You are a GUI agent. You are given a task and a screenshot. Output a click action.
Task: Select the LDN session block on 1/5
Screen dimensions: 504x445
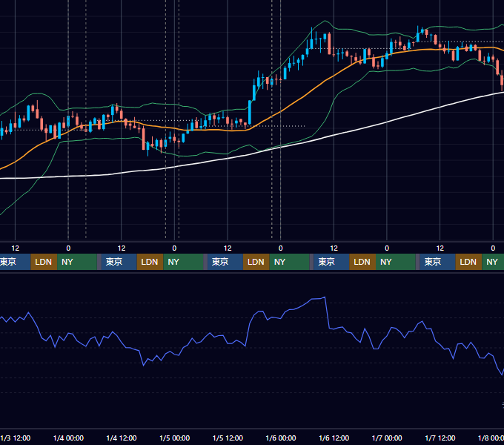pos(256,262)
